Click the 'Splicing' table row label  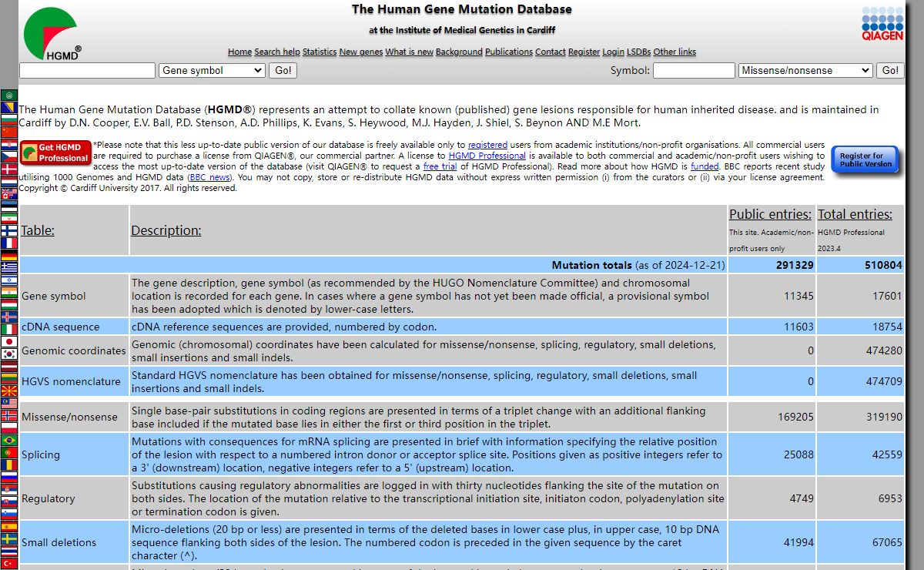click(41, 454)
